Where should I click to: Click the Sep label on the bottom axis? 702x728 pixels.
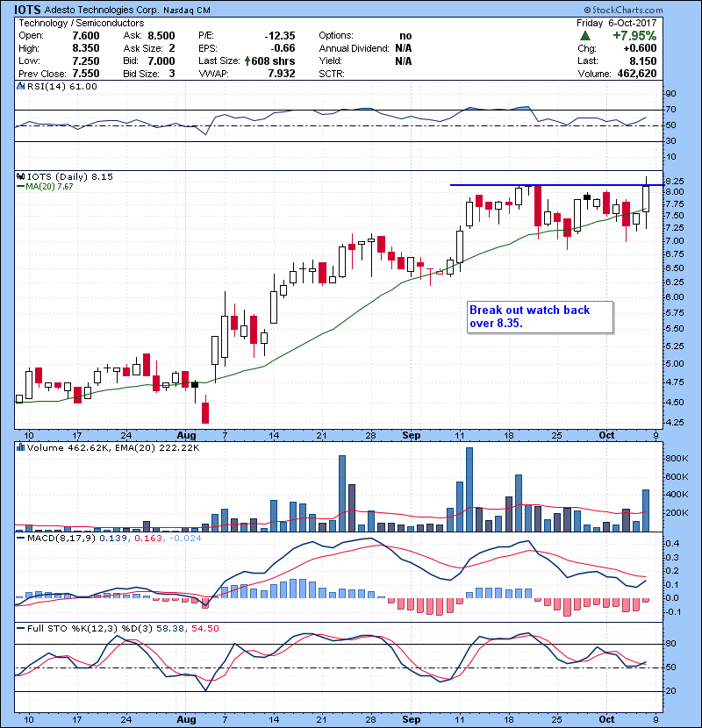412,719
